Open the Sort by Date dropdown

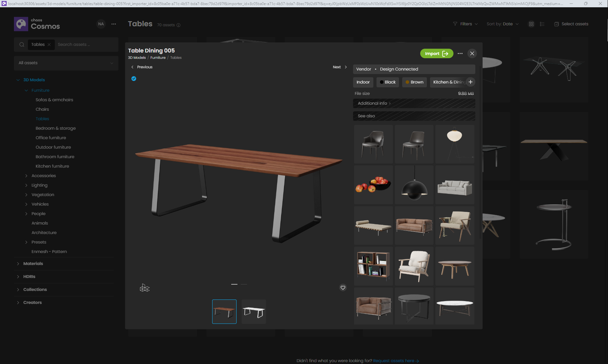(x=503, y=24)
